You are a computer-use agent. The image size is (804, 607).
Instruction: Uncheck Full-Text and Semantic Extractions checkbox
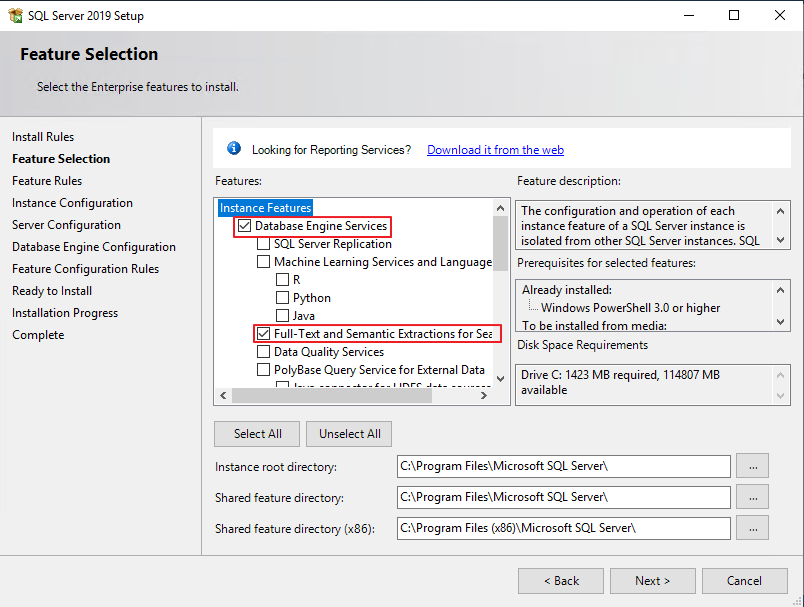click(264, 334)
